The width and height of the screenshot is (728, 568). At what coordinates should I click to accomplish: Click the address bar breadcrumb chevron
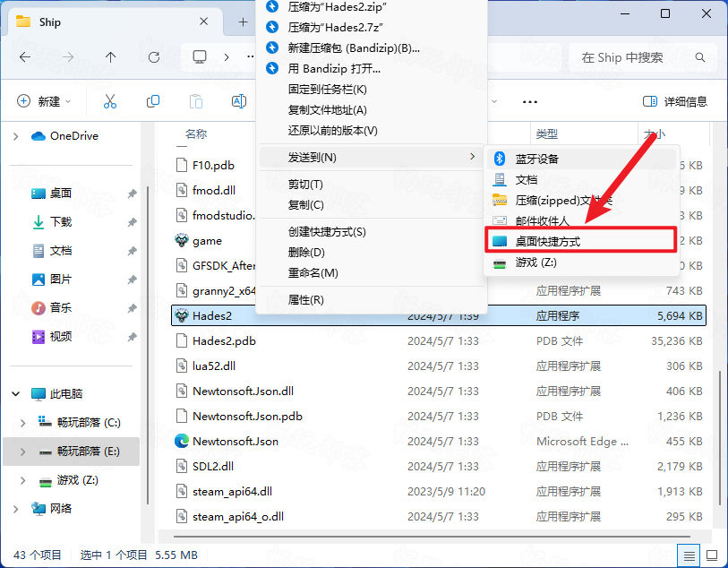pos(227,57)
